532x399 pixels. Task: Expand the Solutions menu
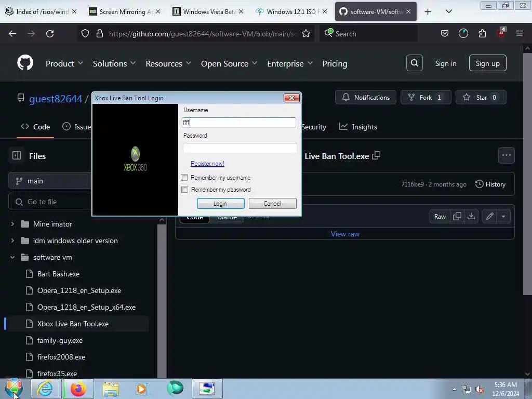point(114,63)
